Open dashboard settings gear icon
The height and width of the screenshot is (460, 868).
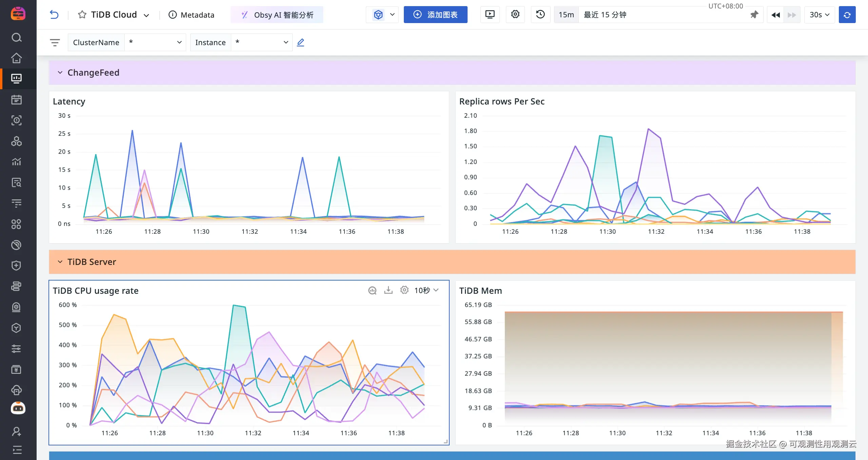pyautogui.click(x=515, y=15)
